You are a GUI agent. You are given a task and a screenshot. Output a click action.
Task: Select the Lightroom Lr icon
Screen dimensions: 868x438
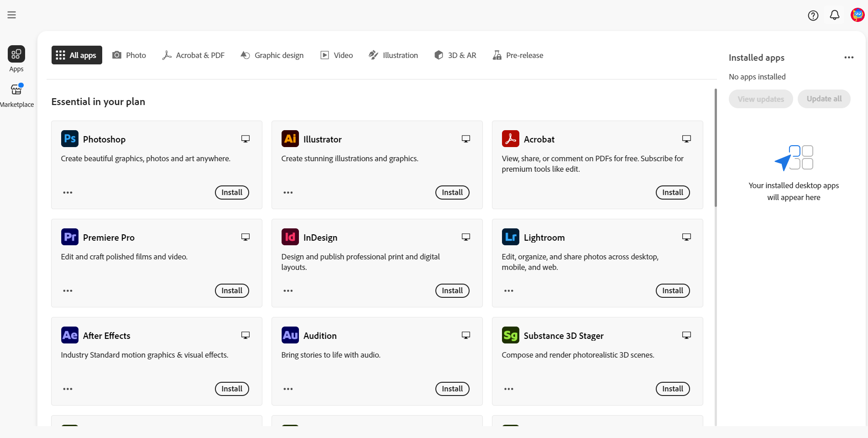point(510,237)
